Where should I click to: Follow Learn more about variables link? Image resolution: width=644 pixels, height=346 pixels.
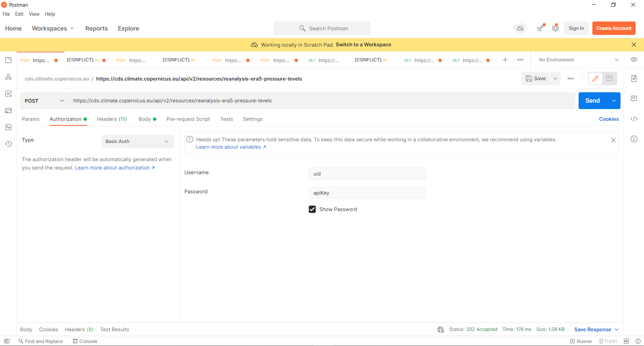(231, 147)
